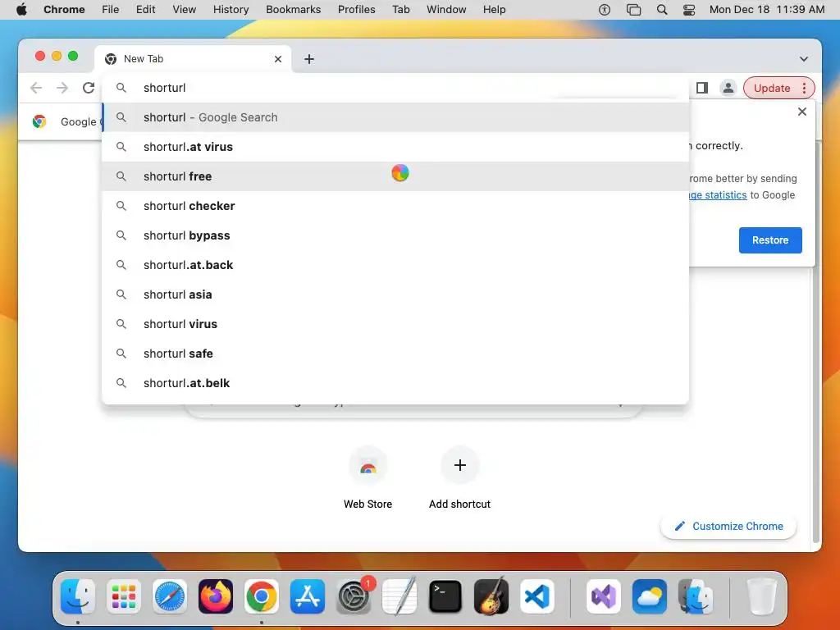Click the Chrome icon in the dock
Screen dimensions: 840x630
click(262, 596)
